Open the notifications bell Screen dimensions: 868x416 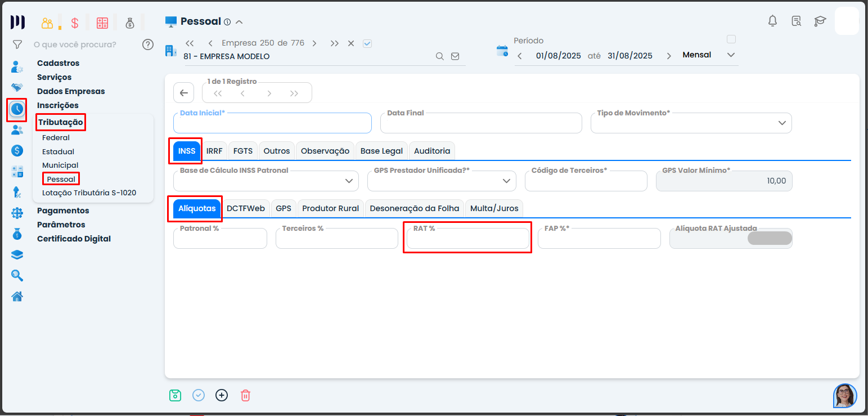[772, 21]
